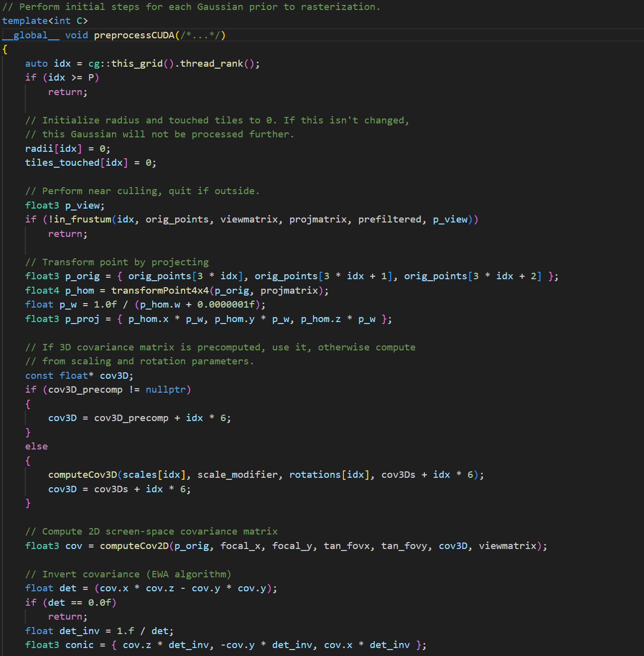Click "orig_points[3 * idx + 1]" expression

(323, 276)
